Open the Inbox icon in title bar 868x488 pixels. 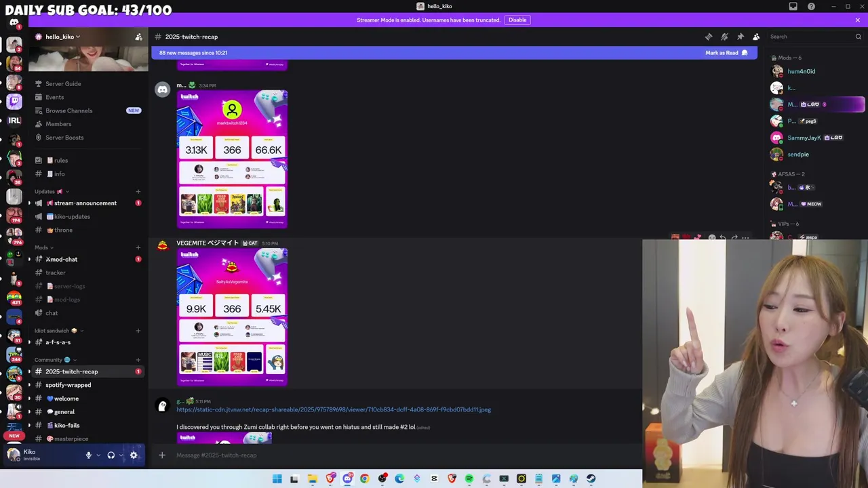[x=793, y=6]
